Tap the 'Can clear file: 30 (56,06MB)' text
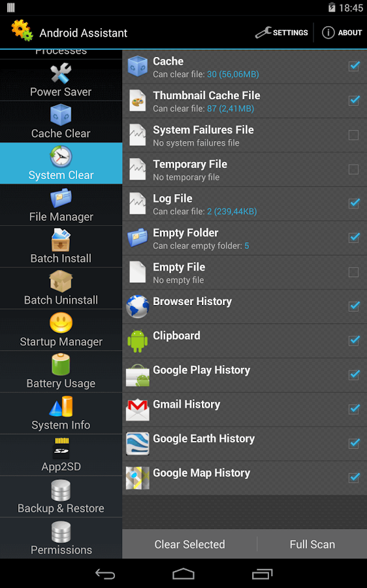The image size is (367, 588). point(206,74)
